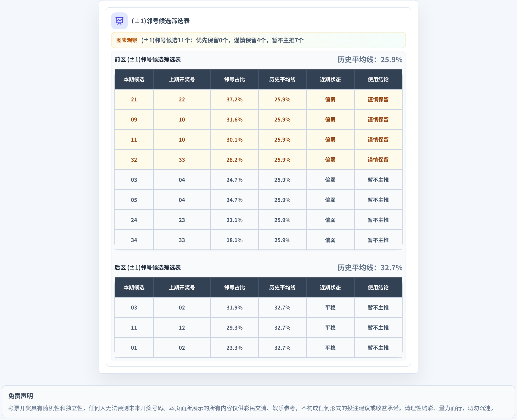Click 历史平均线：25.9% above the front table
Image resolution: width=517 pixels, height=420 pixels.
[x=370, y=60]
